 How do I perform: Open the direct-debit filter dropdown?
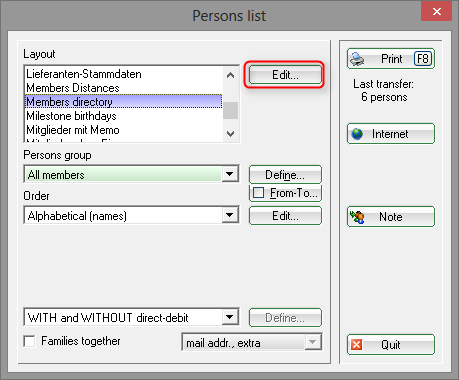(x=230, y=317)
